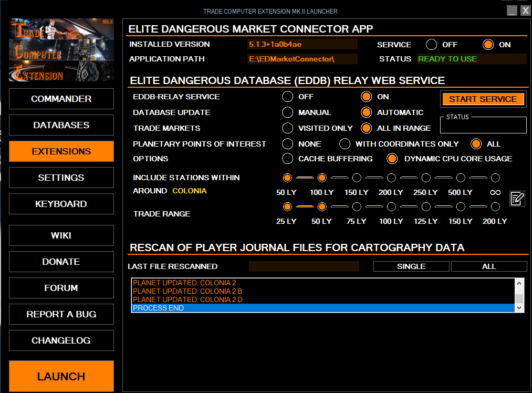
Task: Open the Keyboard section
Action: pyautogui.click(x=61, y=204)
